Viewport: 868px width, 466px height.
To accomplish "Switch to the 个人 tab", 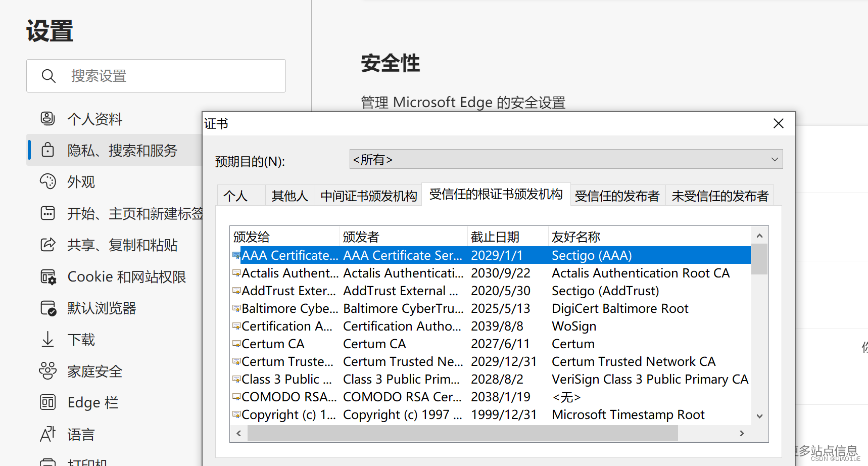I will (x=241, y=196).
